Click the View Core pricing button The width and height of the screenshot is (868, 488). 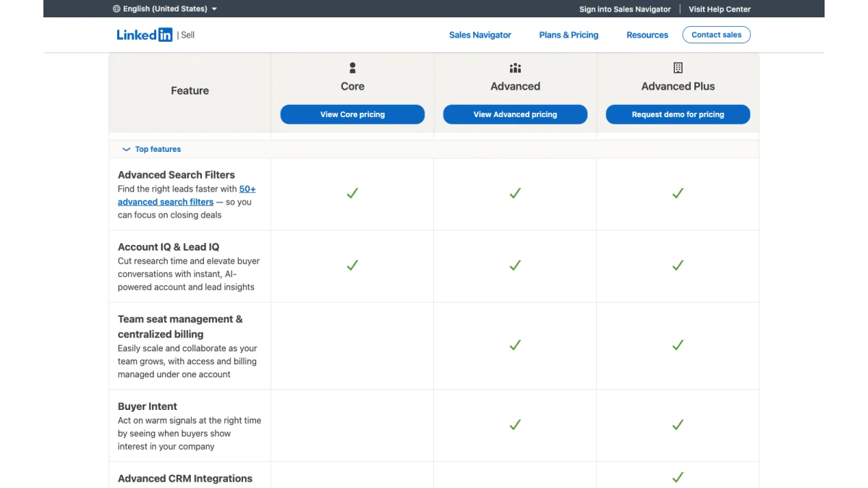point(352,114)
